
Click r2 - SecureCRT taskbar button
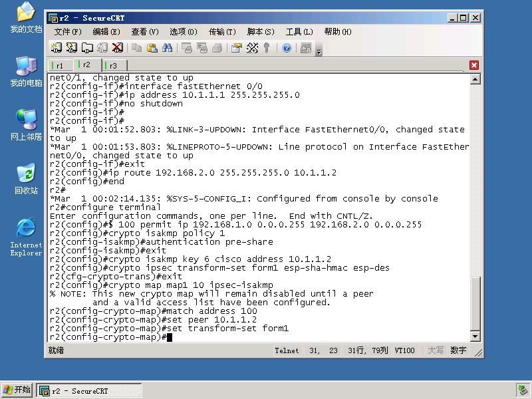(89, 391)
